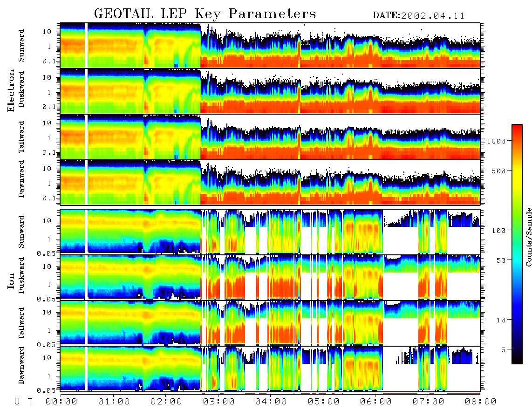Click inside the Ion Sunward spectrogram panel
The width and height of the screenshot is (532, 410).
(x=270, y=231)
